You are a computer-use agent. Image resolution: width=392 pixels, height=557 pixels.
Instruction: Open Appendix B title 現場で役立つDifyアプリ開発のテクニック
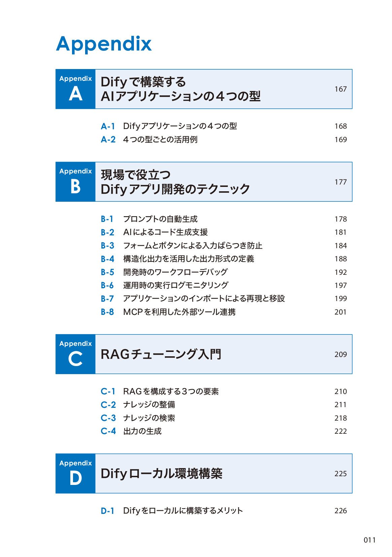175,182
